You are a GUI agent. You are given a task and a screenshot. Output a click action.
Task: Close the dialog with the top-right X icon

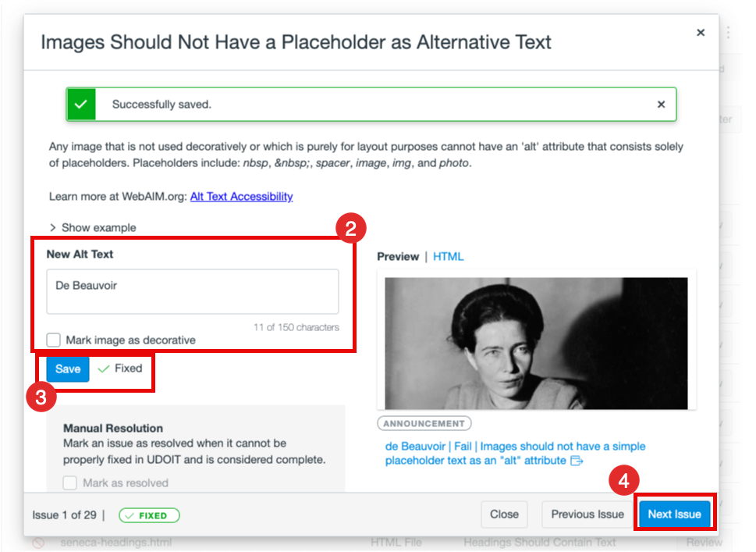701,33
